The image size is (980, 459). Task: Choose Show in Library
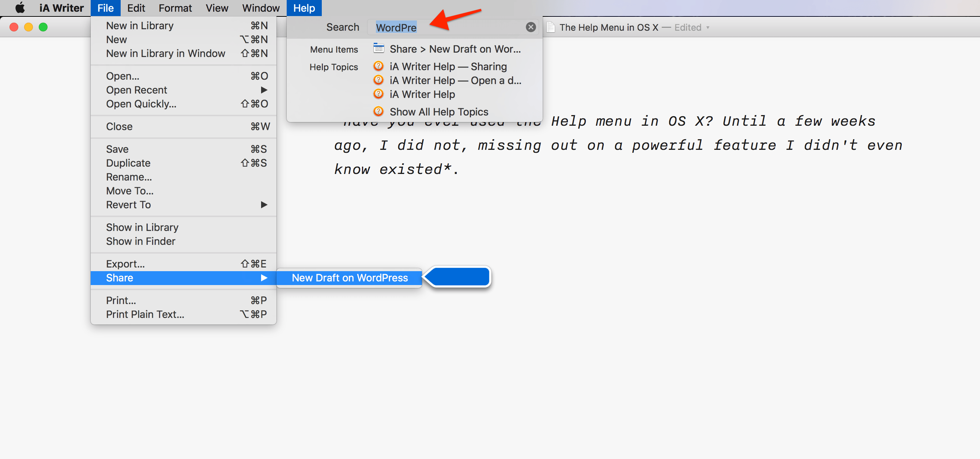coord(183,227)
